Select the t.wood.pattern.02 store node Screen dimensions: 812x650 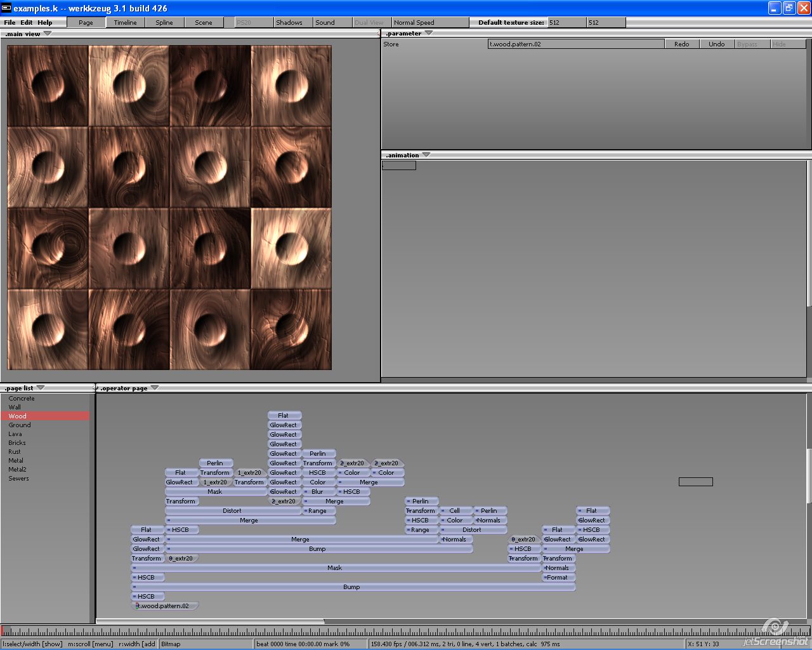[x=165, y=606]
